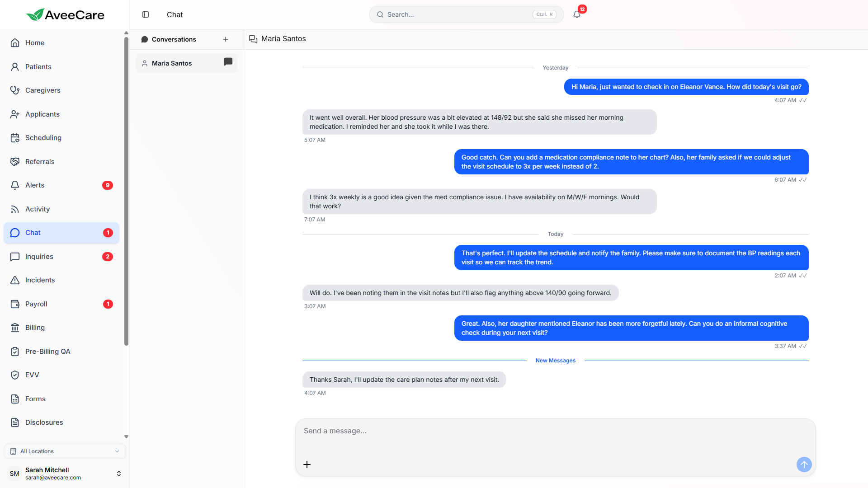Open the Pre-Billing QA icon
Image resolution: width=868 pixels, height=488 pixels.
tap(15, 351)
